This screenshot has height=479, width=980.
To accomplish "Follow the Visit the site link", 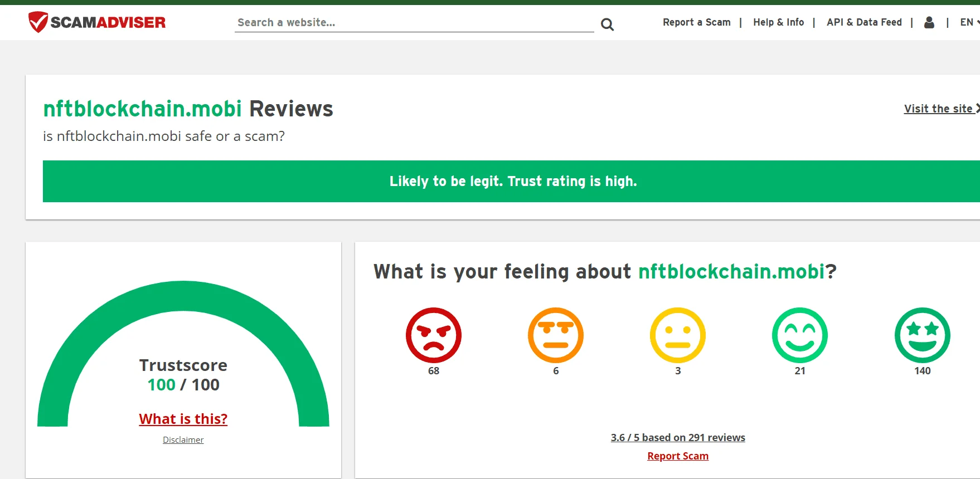I will 942,109.
